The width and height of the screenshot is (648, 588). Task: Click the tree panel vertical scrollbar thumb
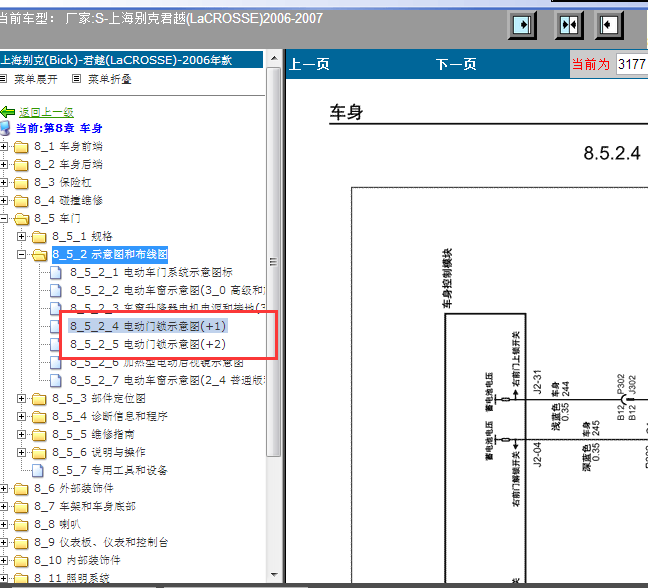point(274,262)
